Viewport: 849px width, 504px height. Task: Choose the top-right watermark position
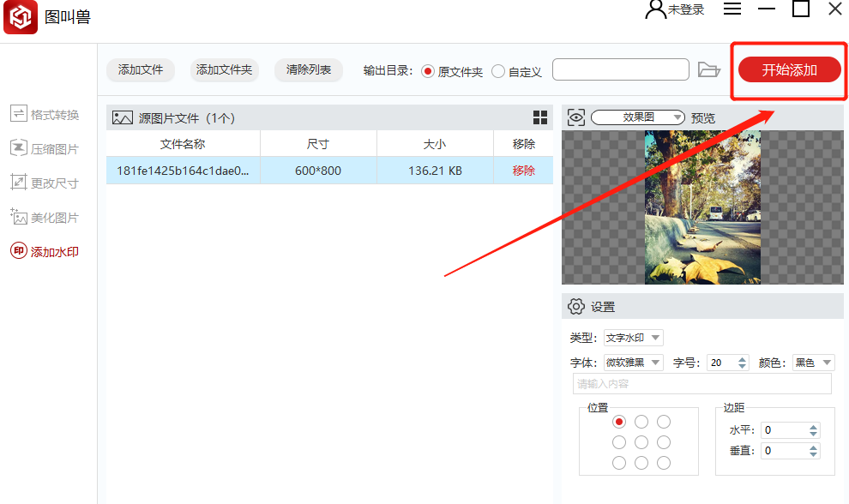tap(664, 422)
